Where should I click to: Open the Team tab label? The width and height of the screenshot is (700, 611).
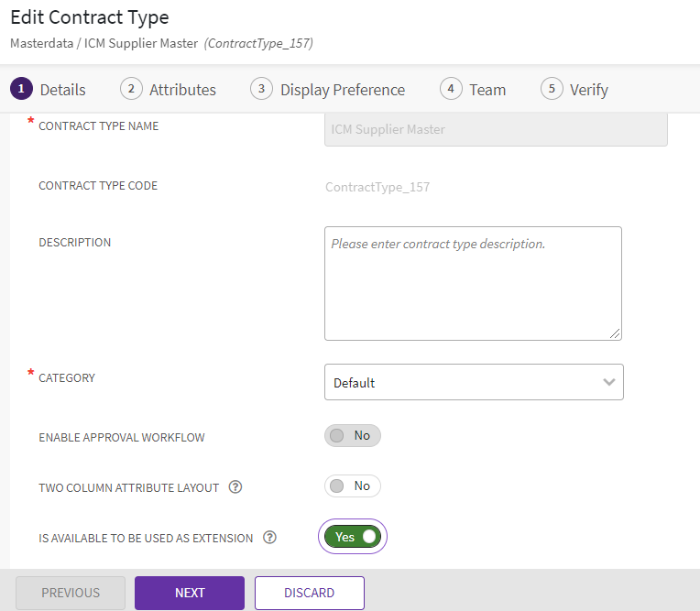point(487,90)
